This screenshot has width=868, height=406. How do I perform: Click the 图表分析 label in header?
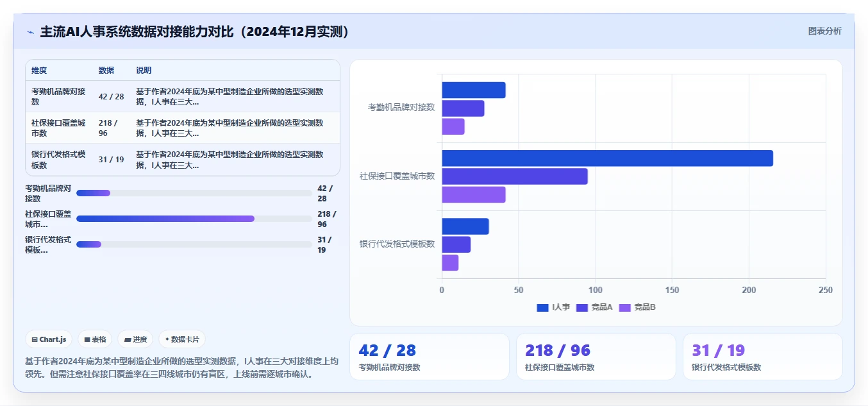tap(824, 31)
